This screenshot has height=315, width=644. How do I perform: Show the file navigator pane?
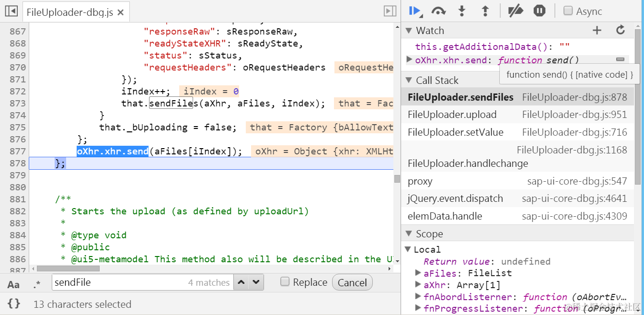(x=11, y=11)
